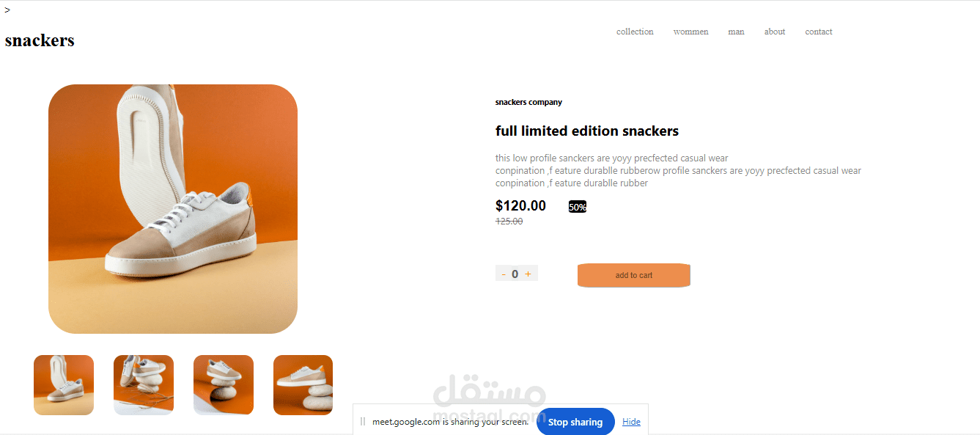Click the full limited edition snackers heading
The image size is (980, 435).
click(587, 131)
